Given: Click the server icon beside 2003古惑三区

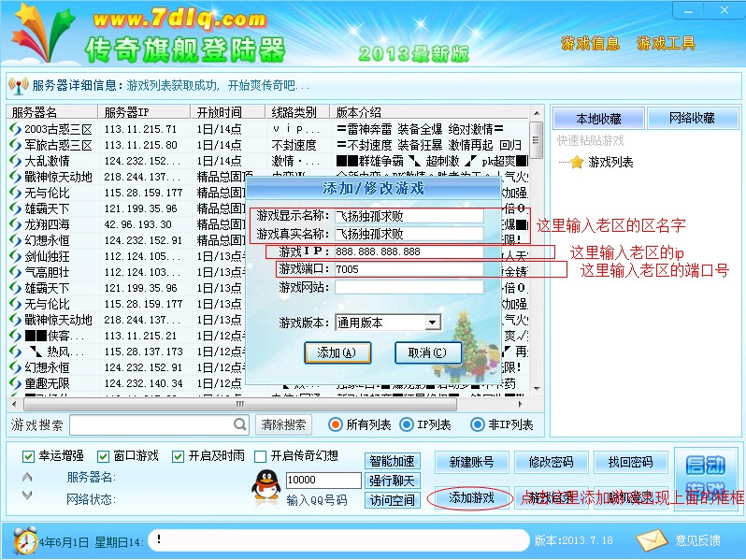Looking at the screenshot, I should click(x=15, y=129).
